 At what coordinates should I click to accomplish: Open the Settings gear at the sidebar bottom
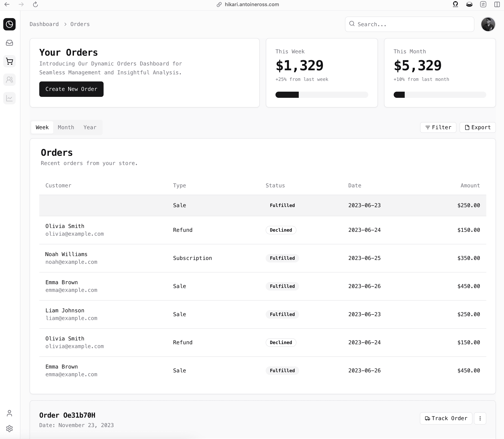click(x=9, y=428)
